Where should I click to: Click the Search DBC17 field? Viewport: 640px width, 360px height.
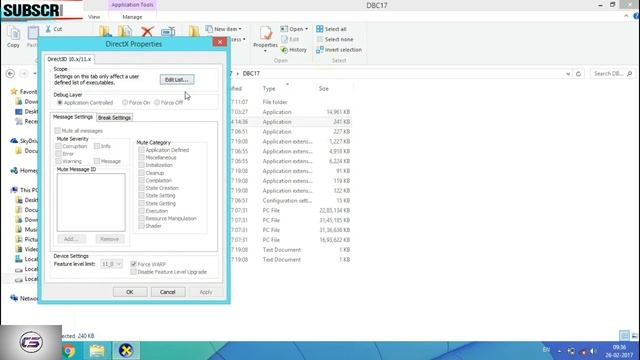(x=613, y=73)
